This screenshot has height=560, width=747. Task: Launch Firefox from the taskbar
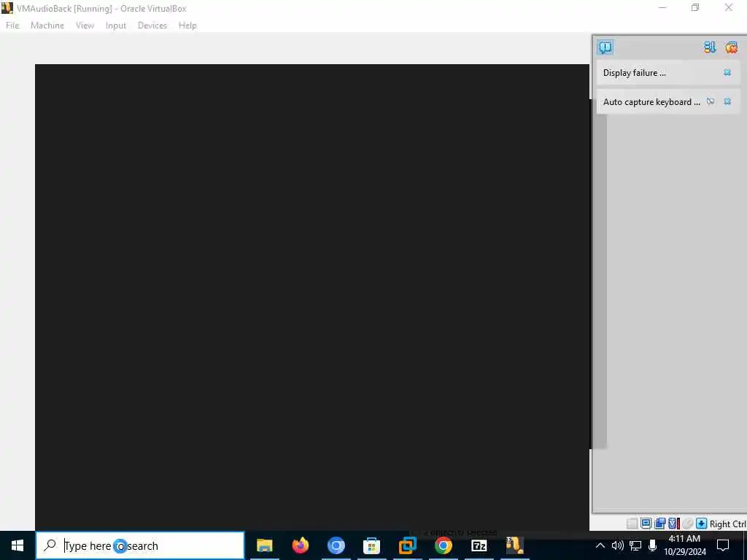(300, 545)
